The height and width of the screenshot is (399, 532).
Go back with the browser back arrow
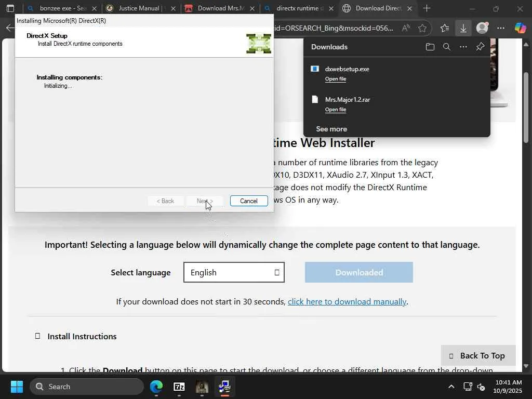tap(10, 28)
